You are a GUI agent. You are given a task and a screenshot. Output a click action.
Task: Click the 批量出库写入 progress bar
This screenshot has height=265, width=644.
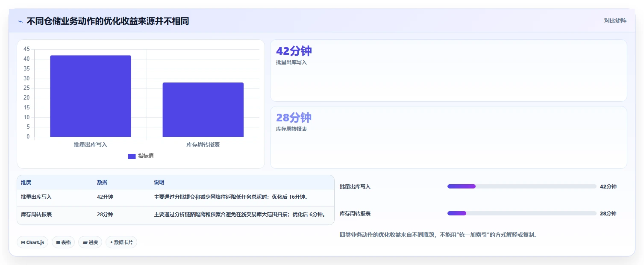coord(522,186)
